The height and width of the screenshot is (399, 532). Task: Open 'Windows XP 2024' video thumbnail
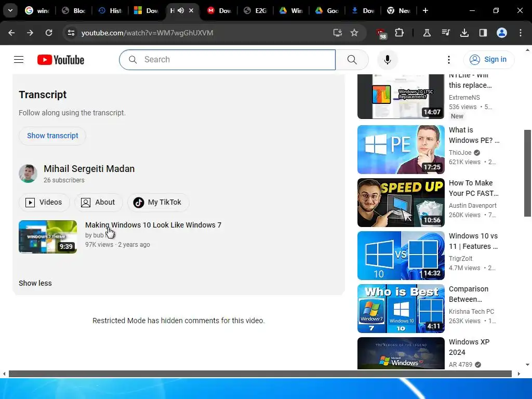tap(401, 353)
